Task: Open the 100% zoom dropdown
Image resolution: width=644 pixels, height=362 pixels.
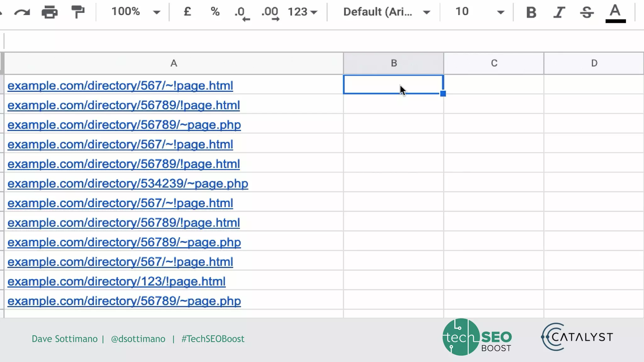Action: pos(135,12)
